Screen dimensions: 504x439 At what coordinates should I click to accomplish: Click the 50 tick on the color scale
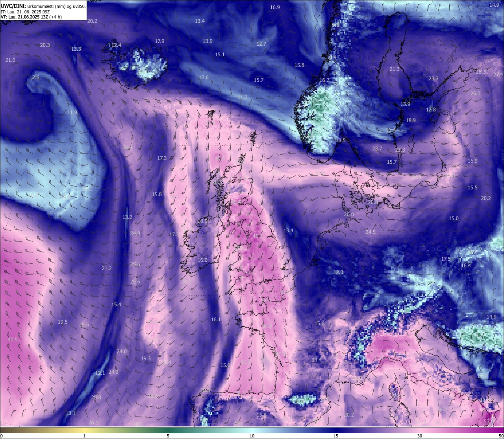click(501, 436)
